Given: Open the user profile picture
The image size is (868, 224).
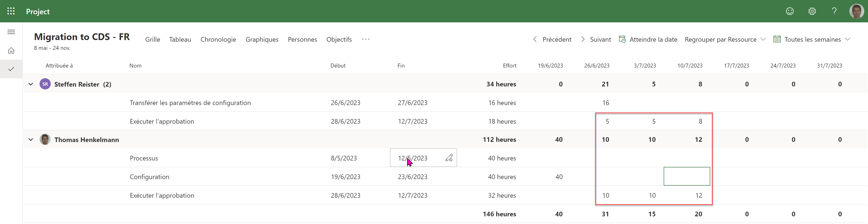Looking at the screenshot, I should [x=856, y=11].
